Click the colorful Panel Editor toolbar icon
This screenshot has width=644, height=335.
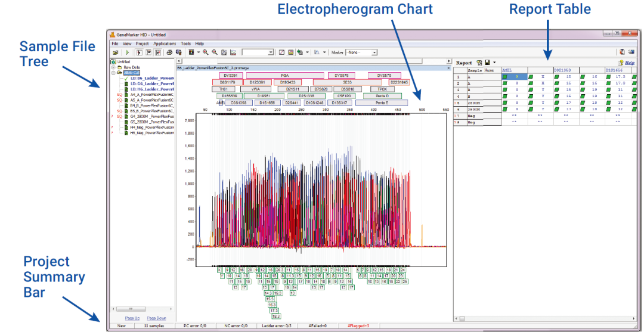[x=291, y=52]
